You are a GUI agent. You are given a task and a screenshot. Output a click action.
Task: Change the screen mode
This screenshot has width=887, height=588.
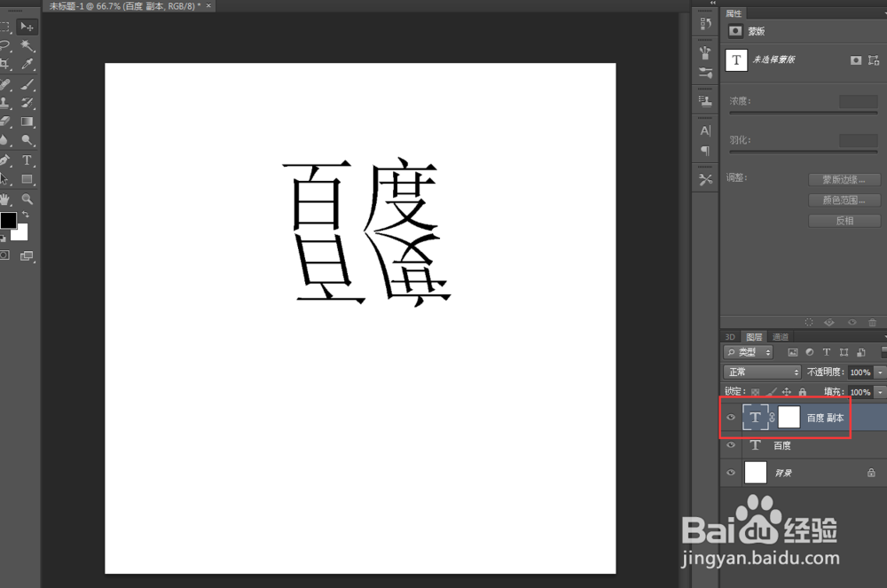click(27, 255)
